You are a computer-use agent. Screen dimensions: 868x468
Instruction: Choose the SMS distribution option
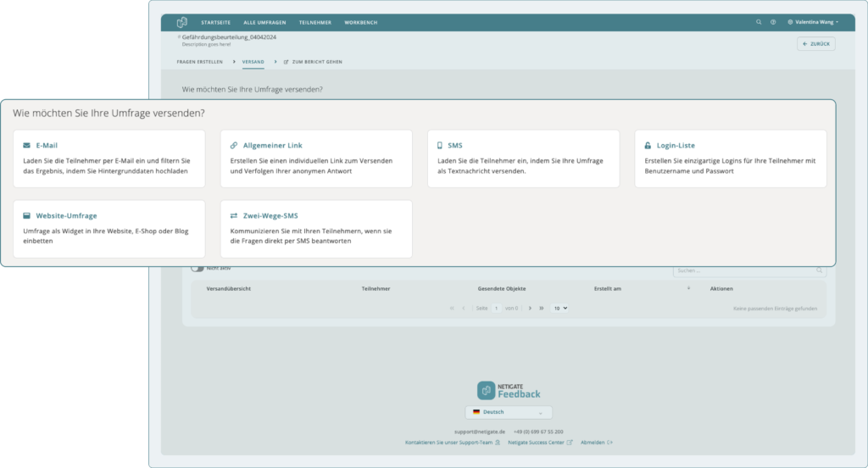point(524,159)
